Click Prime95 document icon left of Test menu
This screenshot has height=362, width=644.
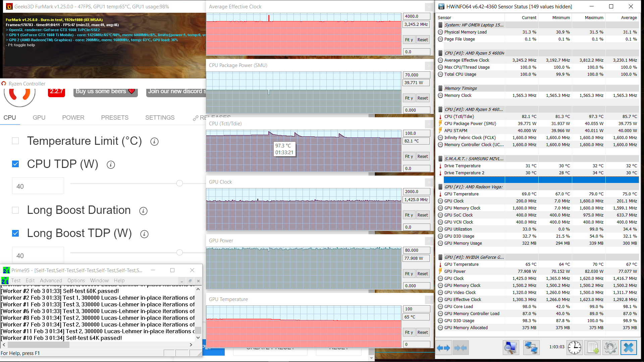pos(5,281)
